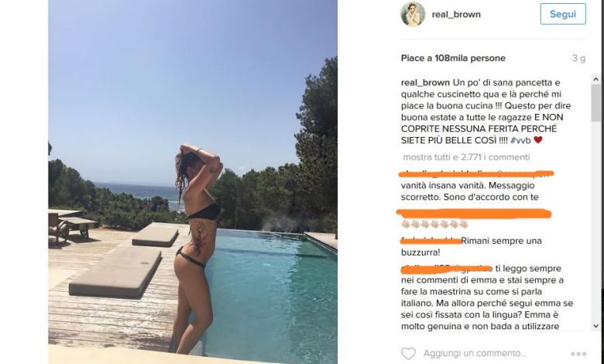Click real_brown at the start of the caption
Viewport: 604px width, 364px height.
pyautogui.click(x=425, y=83)
